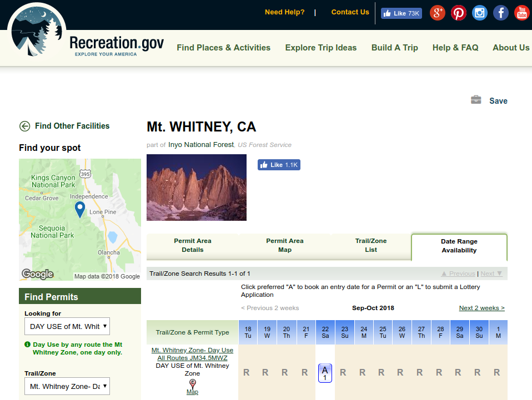Click the Mt. Whitney mountain photo

(197, 188)
